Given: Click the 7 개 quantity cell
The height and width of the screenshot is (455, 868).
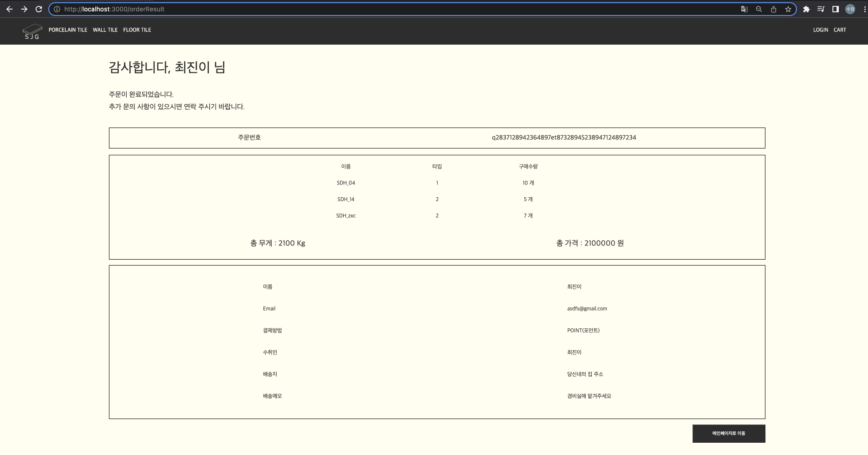Looking at the screenshot, I should (528, 216).
